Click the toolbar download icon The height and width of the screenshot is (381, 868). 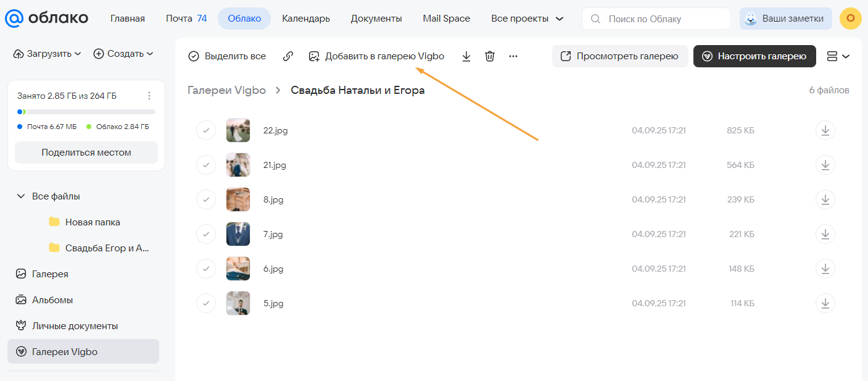pos(466,56)
